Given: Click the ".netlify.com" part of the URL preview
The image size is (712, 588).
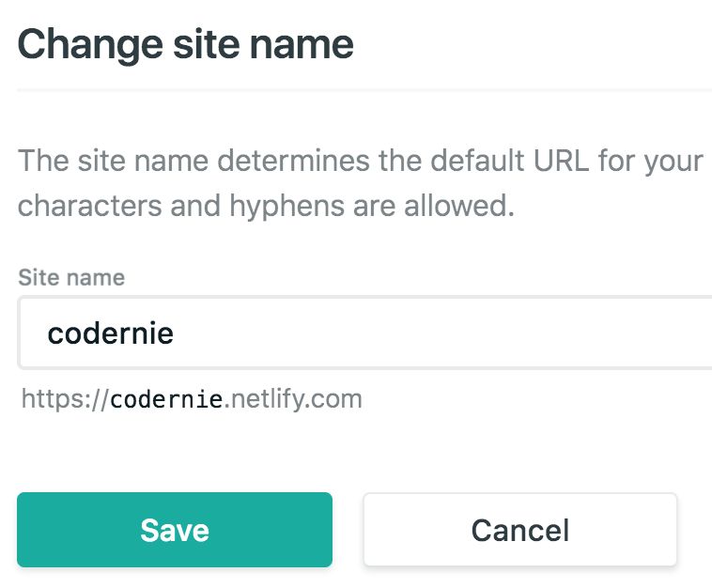Looking at the screenshot, I should [294, 399].
